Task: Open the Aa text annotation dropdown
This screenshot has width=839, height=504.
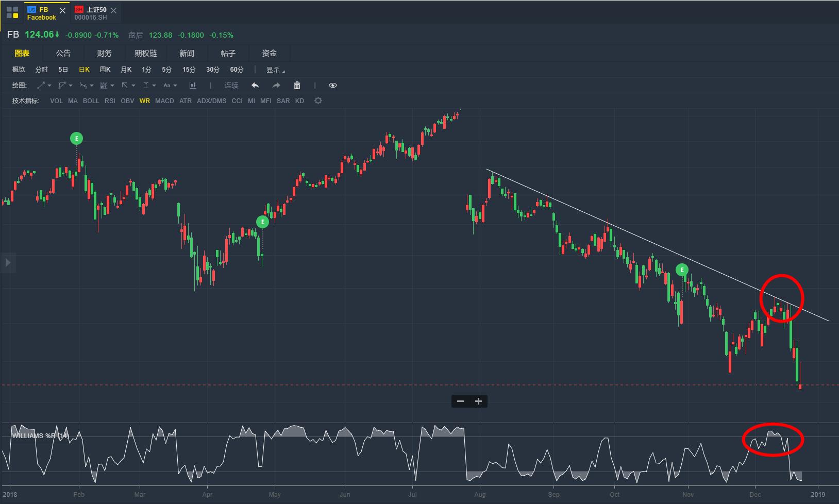Action: point(170,86)
